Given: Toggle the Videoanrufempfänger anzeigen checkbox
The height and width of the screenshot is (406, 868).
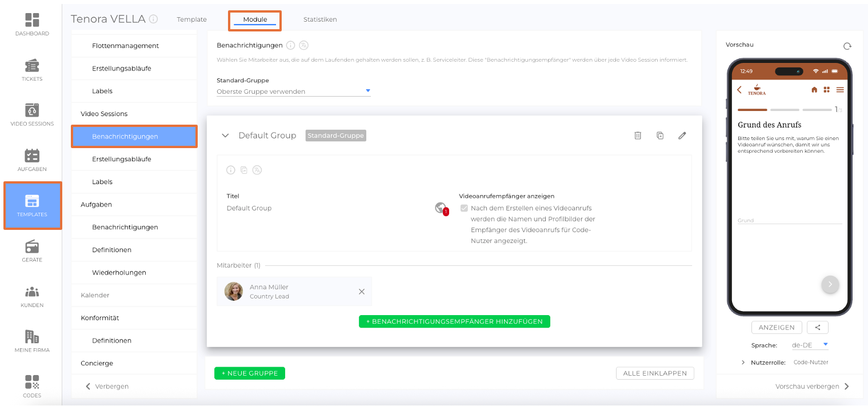Looking at the screenshot, I should [464, 208].
